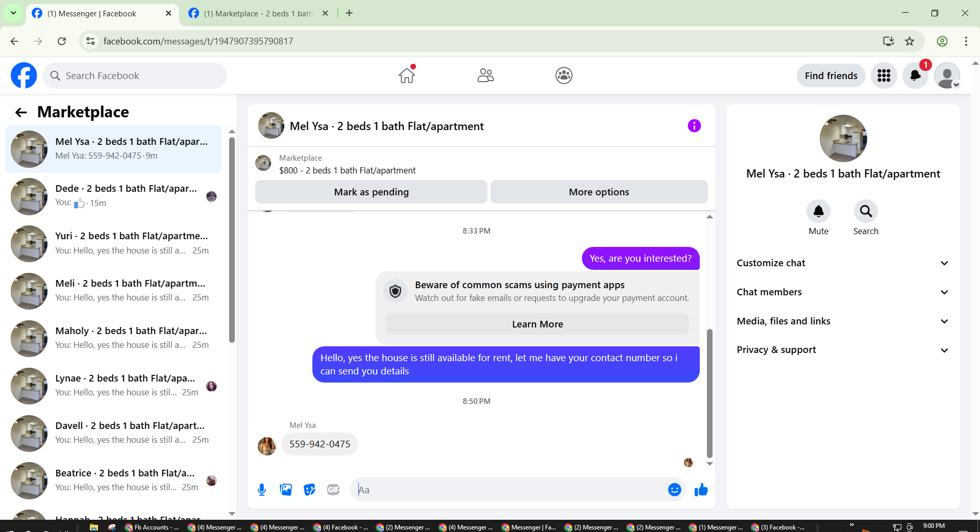Image resolution: width=980 pixels, height=532 pixels.
Task: Toggle the purple conversation information icon
Action: (x=694, y=126)
